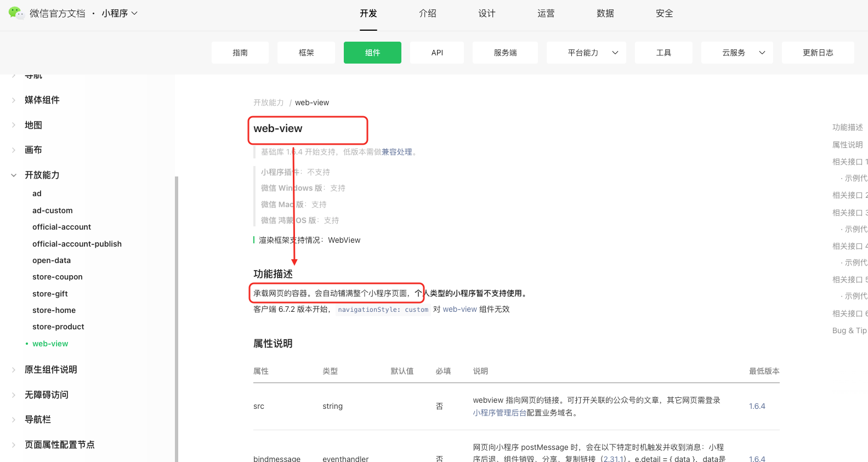Select store-coupon in the sidebar
Screen dimensions: 868x462
tap(58, 277)
